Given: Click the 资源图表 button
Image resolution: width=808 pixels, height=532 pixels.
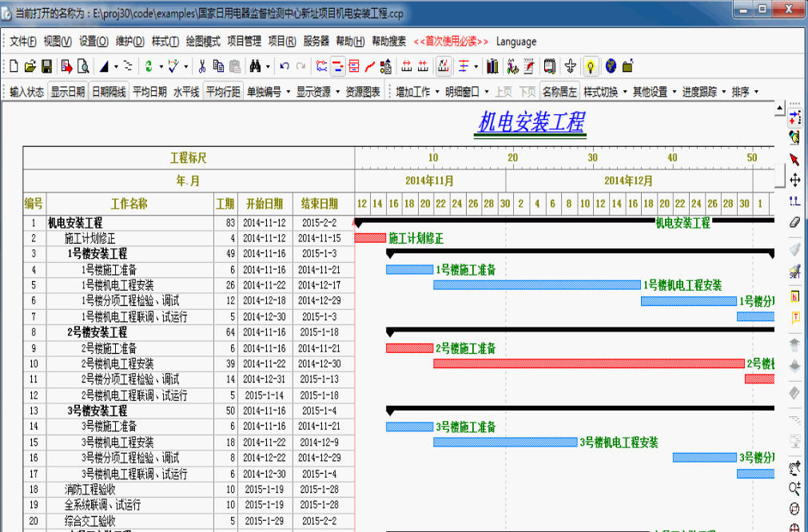Looking at the screenshot, I should [x=363, y=92].
